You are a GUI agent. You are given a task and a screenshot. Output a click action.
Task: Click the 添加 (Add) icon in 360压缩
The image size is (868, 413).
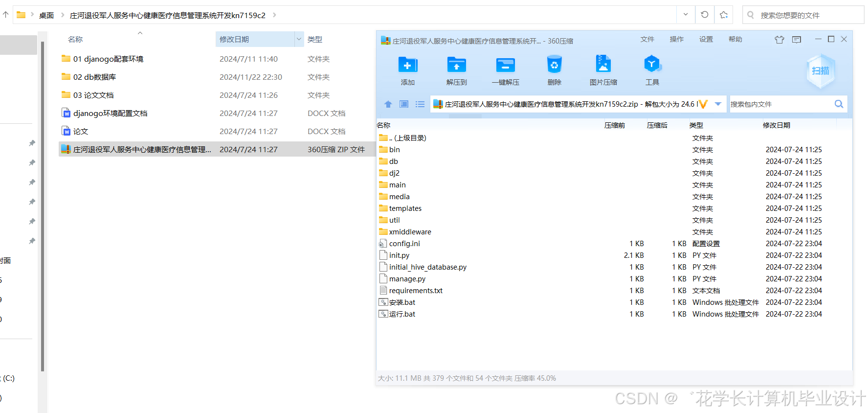point(407,65)
